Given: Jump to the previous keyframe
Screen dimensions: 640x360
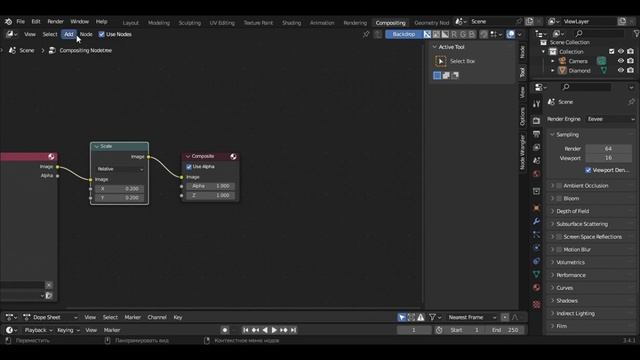Looking at the screenshot, I should pyautogui.click(x=256, y=330).
